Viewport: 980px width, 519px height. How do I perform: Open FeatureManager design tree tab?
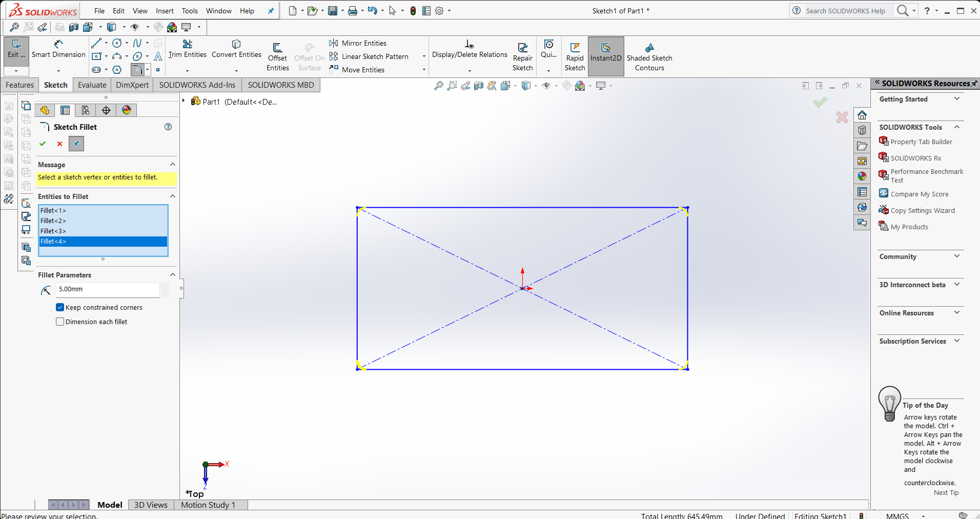pos(45,110)
